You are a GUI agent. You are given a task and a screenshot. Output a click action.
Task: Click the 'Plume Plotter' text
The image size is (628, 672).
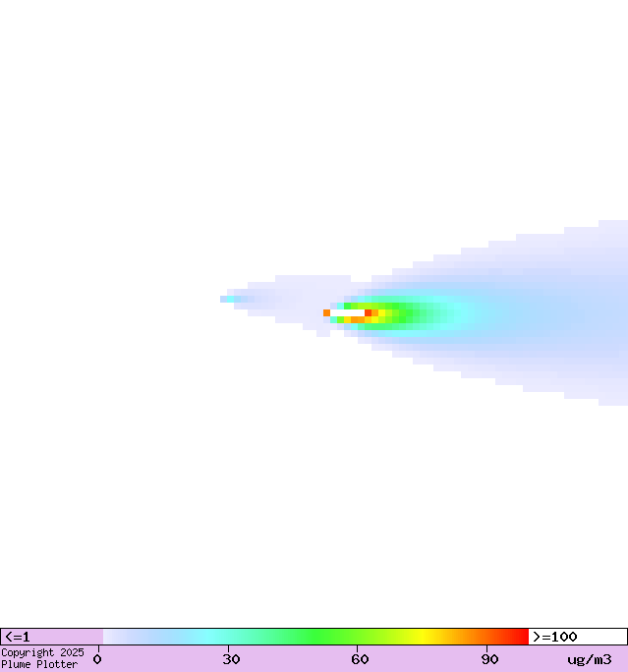(x=39, y=664)
